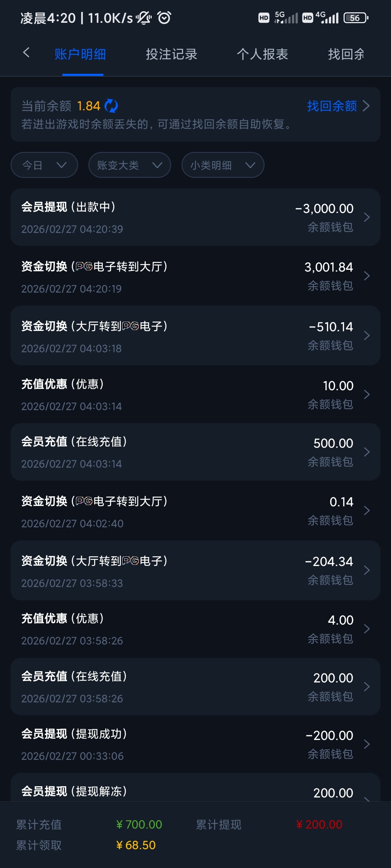
Task: Open the 500.00 会员充值 record
Action: point(195,452)
